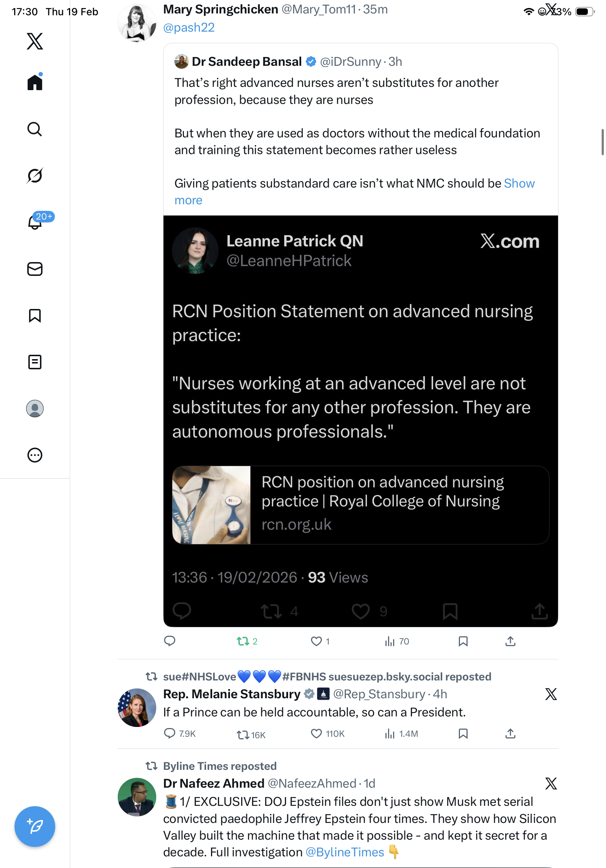Click the feed's vertical scrollbar handle

pos(602,142)
